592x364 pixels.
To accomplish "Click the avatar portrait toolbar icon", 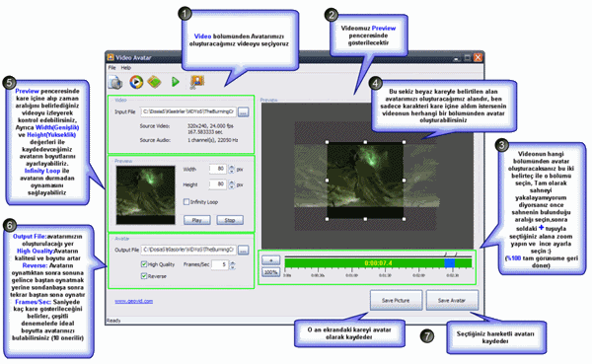I will (x=196, y=82).
